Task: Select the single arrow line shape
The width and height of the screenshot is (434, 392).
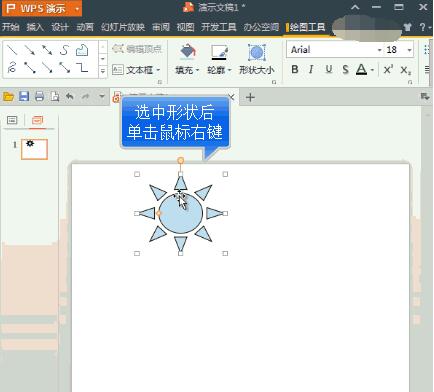Action: (30, 50)
